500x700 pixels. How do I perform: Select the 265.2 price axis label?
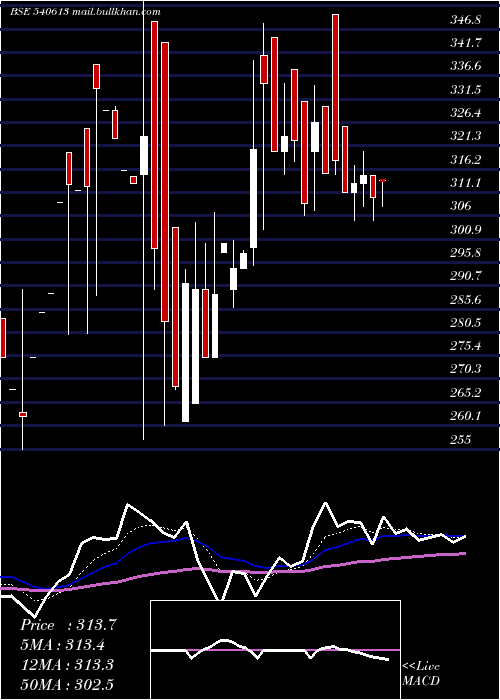pyautogui.click(x=466, y=392)
